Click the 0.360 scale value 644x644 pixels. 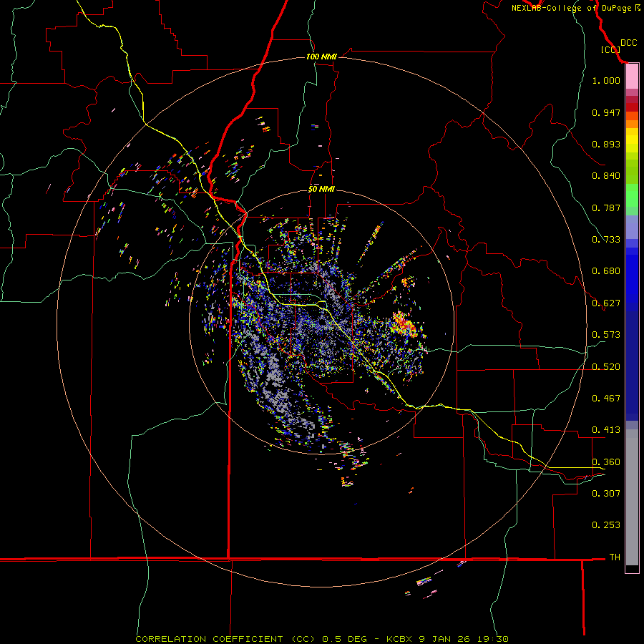[606, 462]
